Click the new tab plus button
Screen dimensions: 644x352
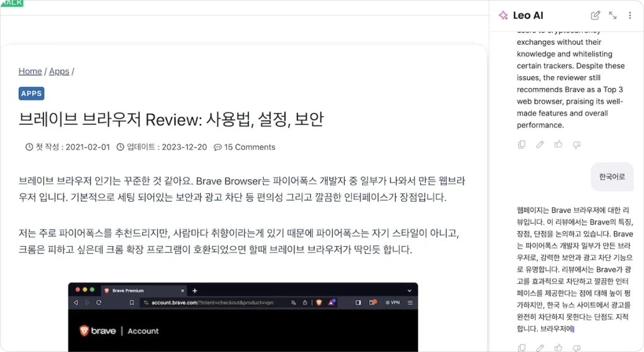point(195,291)
